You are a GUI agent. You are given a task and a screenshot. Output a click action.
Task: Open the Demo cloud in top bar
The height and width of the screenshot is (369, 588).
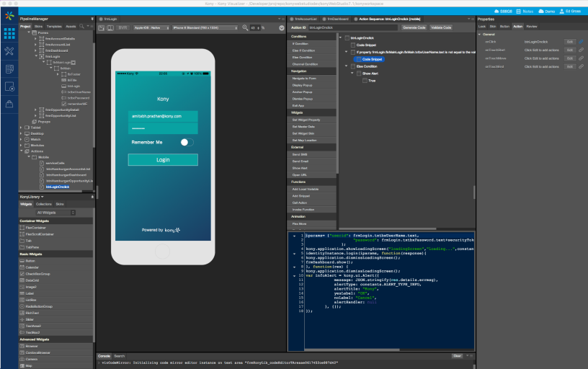pos(547,12)
